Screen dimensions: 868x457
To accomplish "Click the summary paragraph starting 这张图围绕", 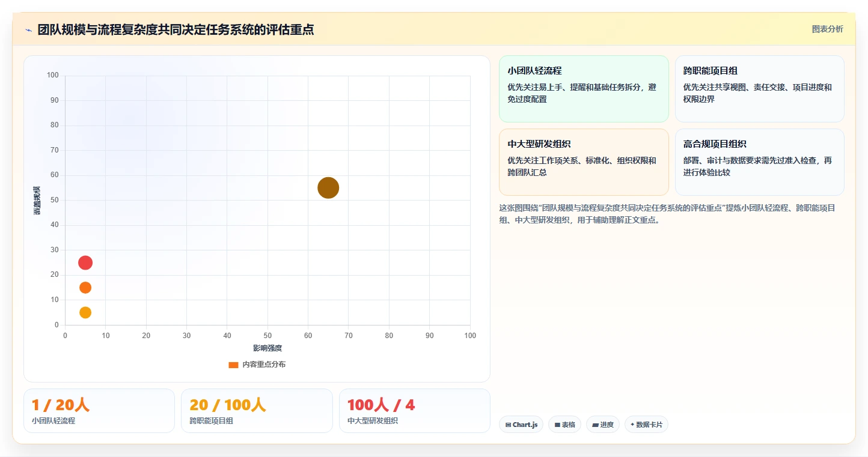I will pyautogui.click(x=667, y=214).
